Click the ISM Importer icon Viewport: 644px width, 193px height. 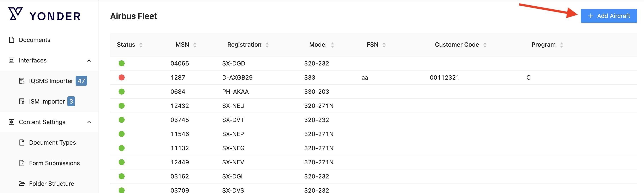(x=22, y=101)
